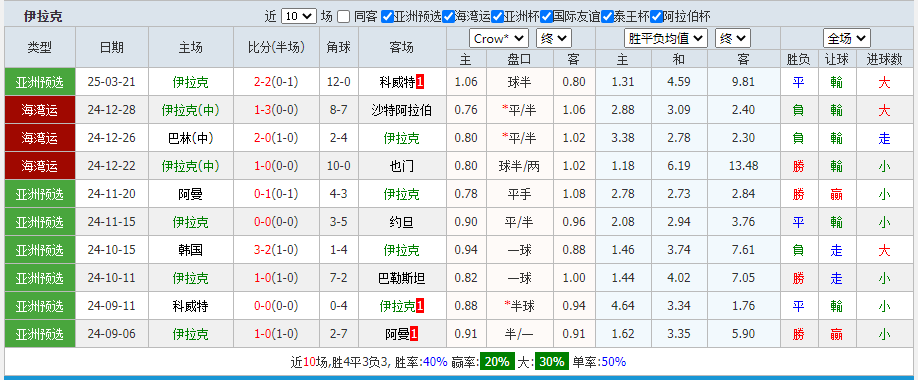Click date 24-12-26
Screen dimensions: 918x380
coord(111,138)
